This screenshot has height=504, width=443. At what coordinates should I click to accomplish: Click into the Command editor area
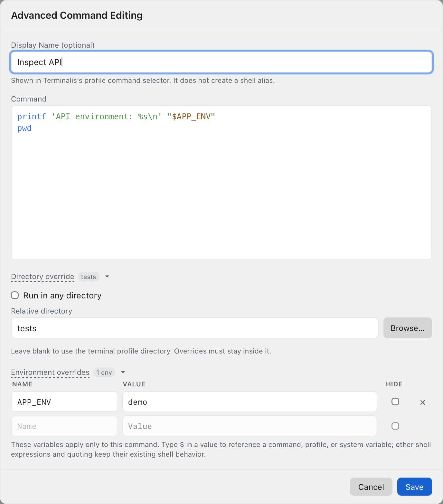[x=221, y=183]
